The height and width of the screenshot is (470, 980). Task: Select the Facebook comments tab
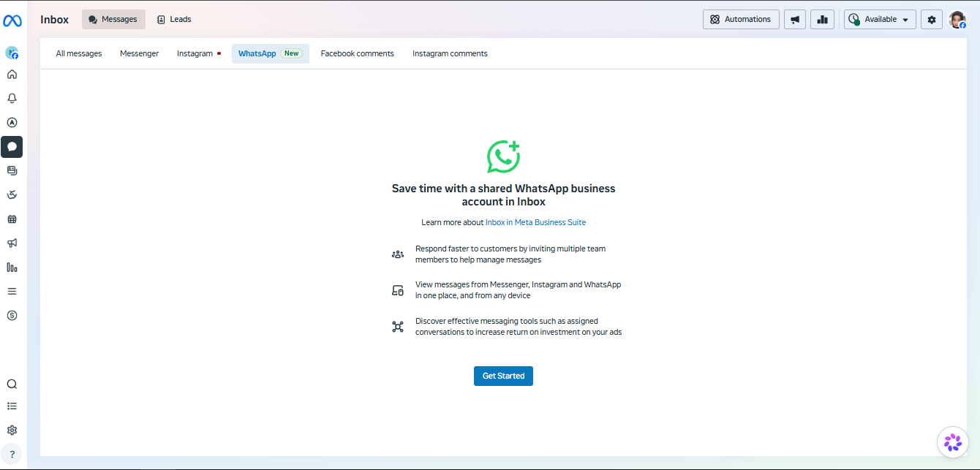358,53
